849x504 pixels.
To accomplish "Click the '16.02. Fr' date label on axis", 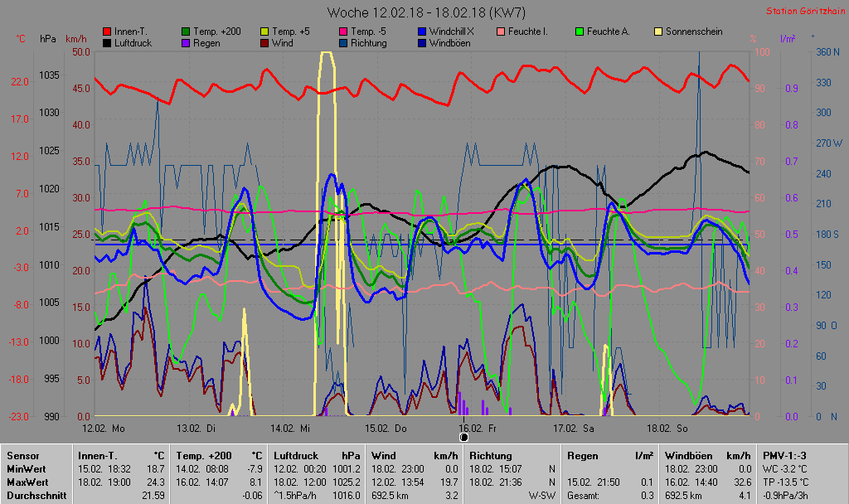I will 478,429.
